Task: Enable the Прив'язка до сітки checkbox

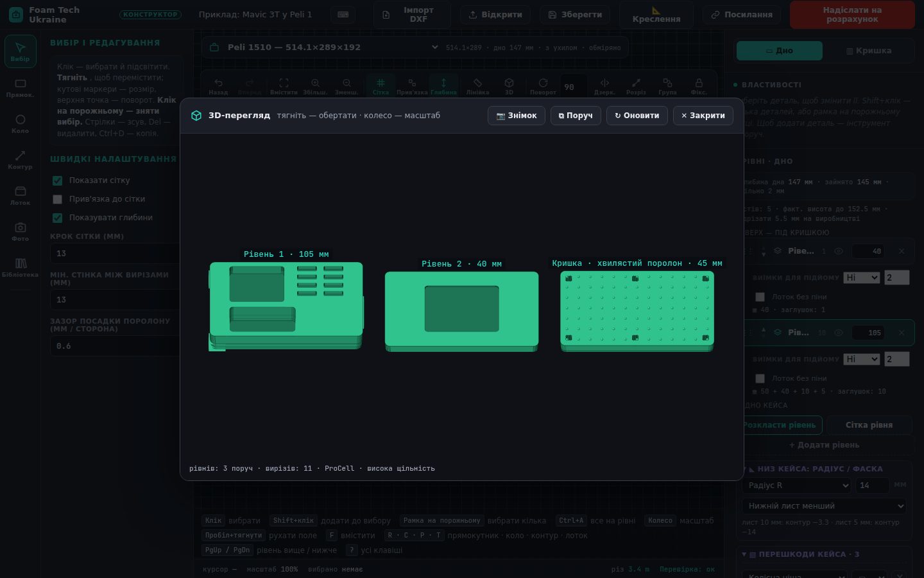Action: [58, 199]
